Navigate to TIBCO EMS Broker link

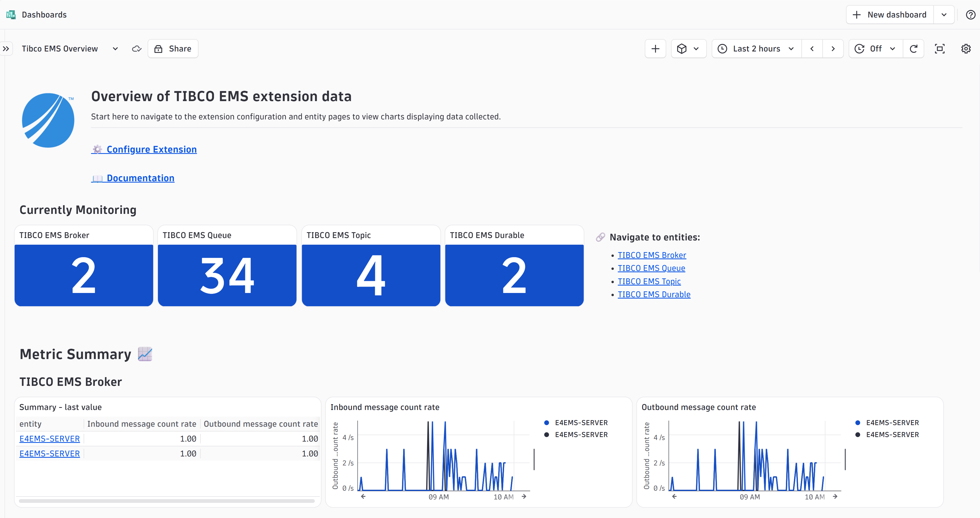(652, 255)
